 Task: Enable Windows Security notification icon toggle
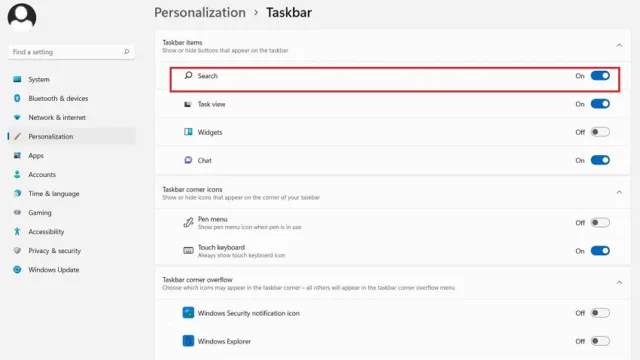tap(600, 313)
